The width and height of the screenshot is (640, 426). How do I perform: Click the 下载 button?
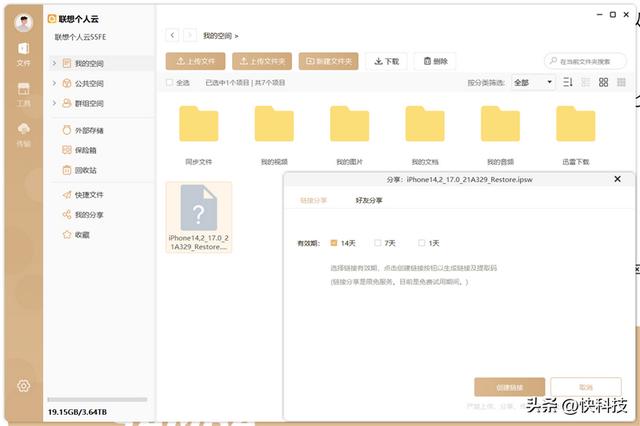click(x=386, y=61)
